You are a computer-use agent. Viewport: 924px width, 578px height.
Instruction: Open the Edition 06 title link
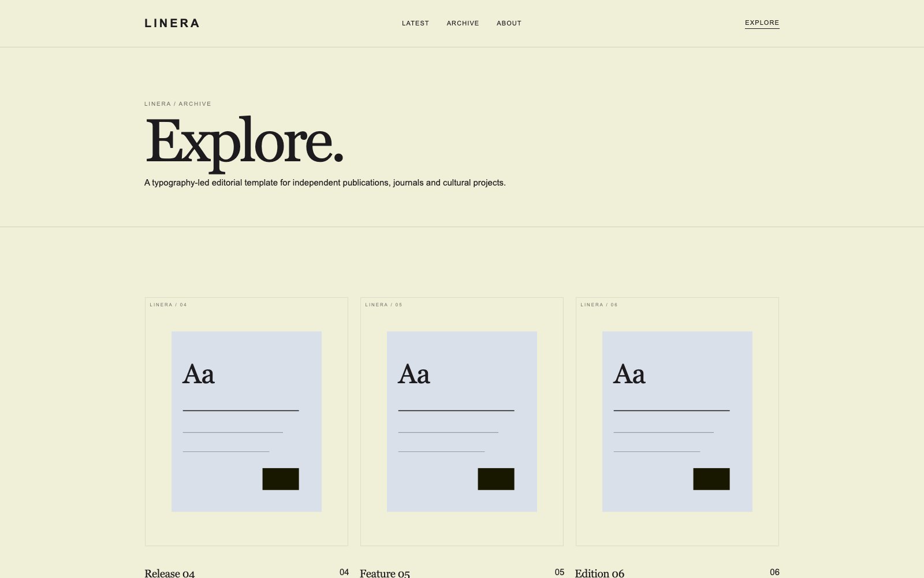(599, 573)
